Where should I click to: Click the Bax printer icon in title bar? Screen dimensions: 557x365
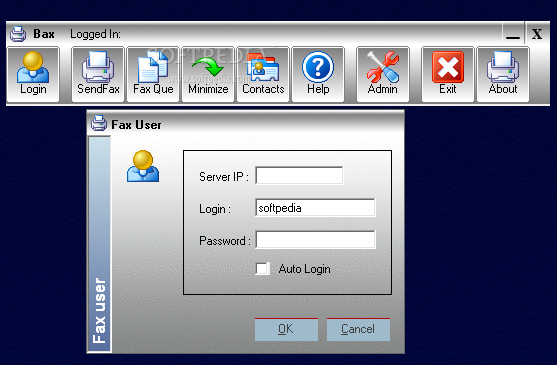coord(18,34)
